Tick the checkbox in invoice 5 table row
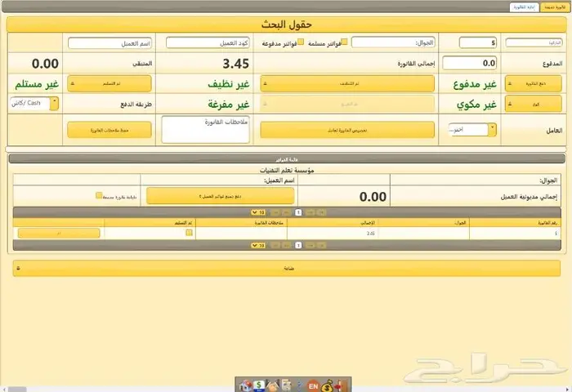 pos(189,232)
